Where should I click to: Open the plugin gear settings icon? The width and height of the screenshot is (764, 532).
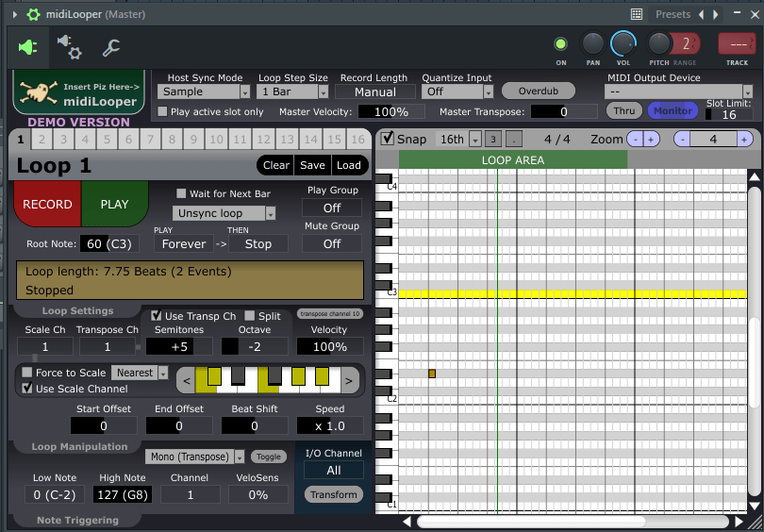point(69,46)
